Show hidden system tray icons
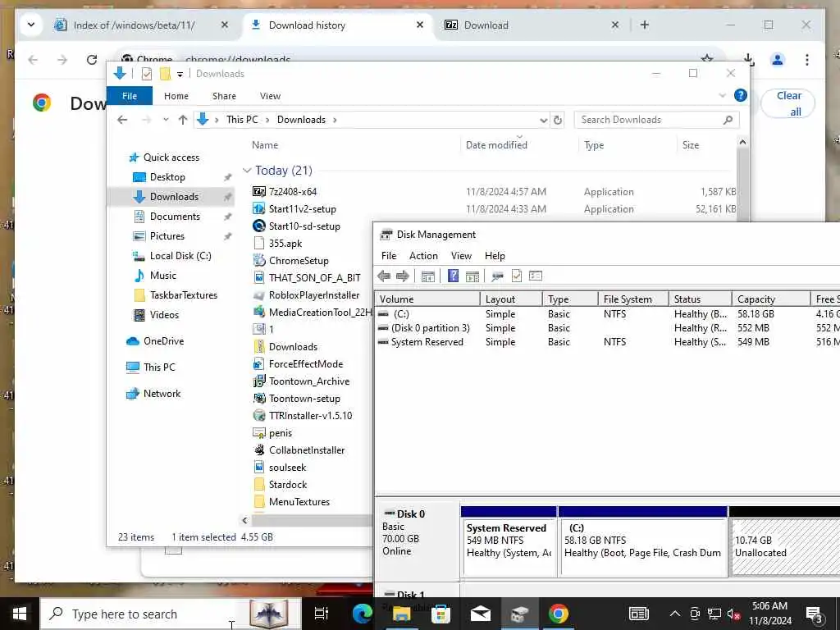The image size is (840, 630). point(675,614)
